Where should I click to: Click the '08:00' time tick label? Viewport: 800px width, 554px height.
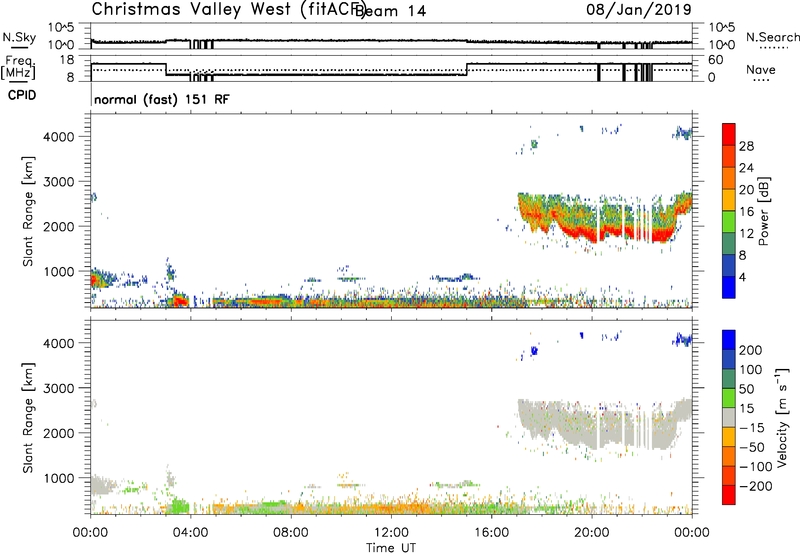point(291,533)
